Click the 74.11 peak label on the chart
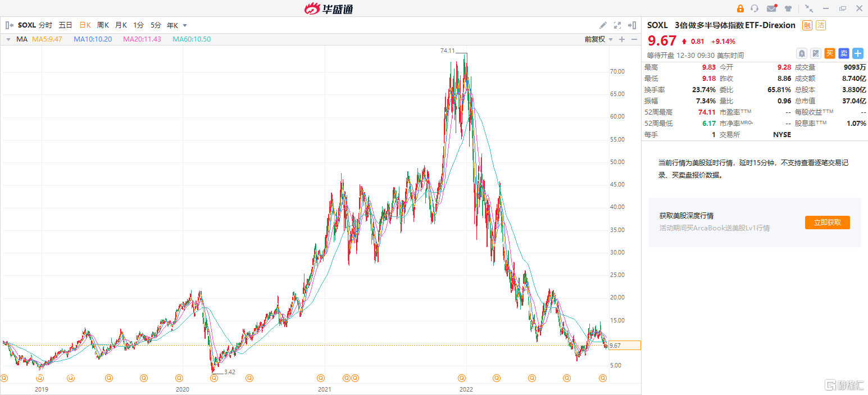 447,51
